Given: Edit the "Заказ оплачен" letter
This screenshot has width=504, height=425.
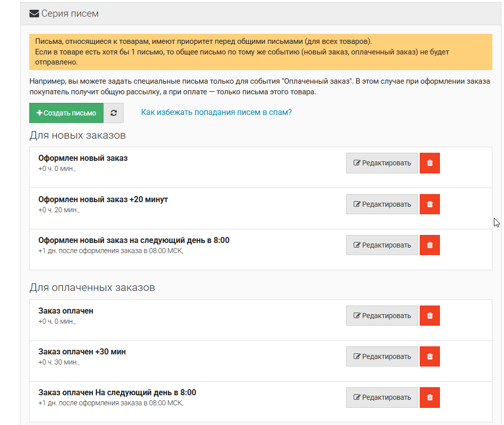Looking at the screenshot, I should pos(382,316).
